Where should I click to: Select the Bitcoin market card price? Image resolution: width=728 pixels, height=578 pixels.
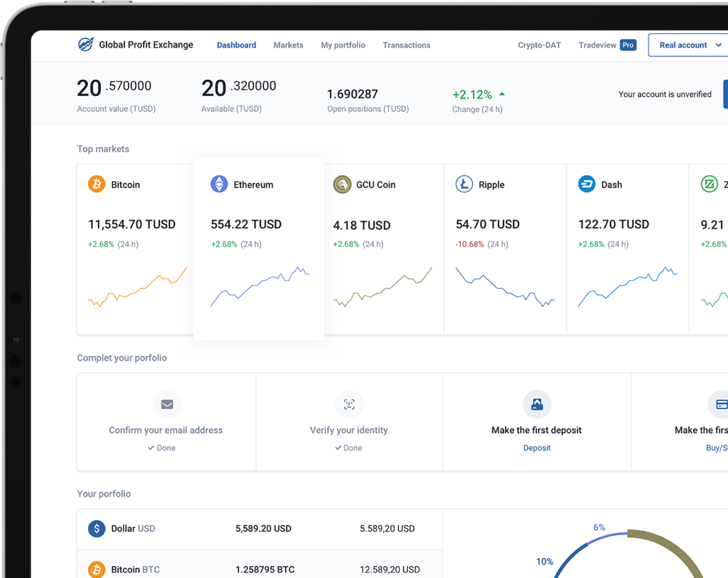pyautogui.click(x=132, y=224)
